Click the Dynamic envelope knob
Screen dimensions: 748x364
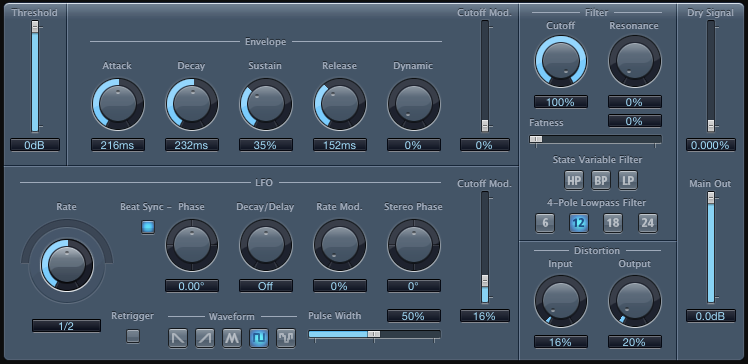414,104
